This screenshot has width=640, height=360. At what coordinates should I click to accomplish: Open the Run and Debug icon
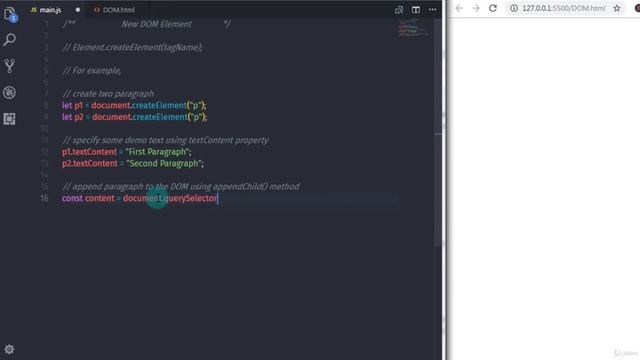point(9,92)
